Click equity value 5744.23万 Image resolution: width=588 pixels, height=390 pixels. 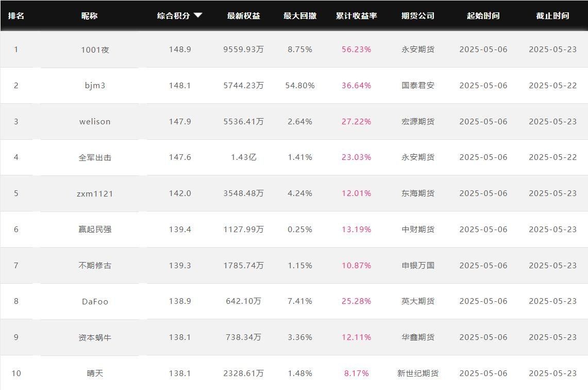point(244,85)
